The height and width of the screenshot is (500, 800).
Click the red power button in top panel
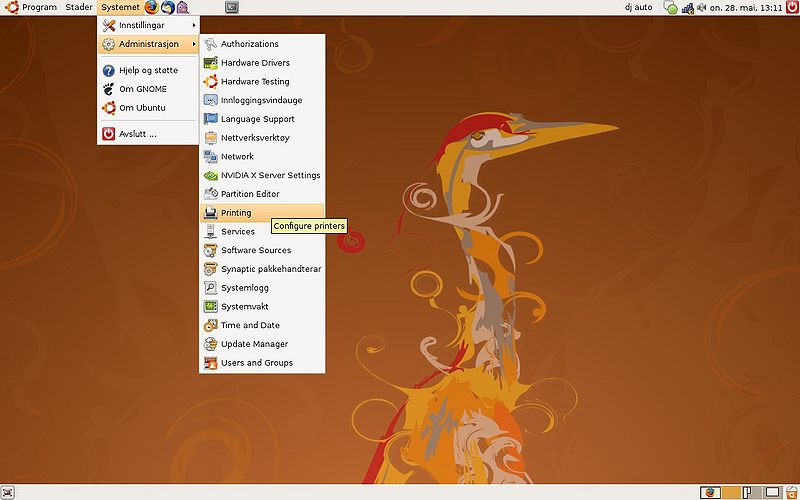pyautogui.click(x=792, y=7)
